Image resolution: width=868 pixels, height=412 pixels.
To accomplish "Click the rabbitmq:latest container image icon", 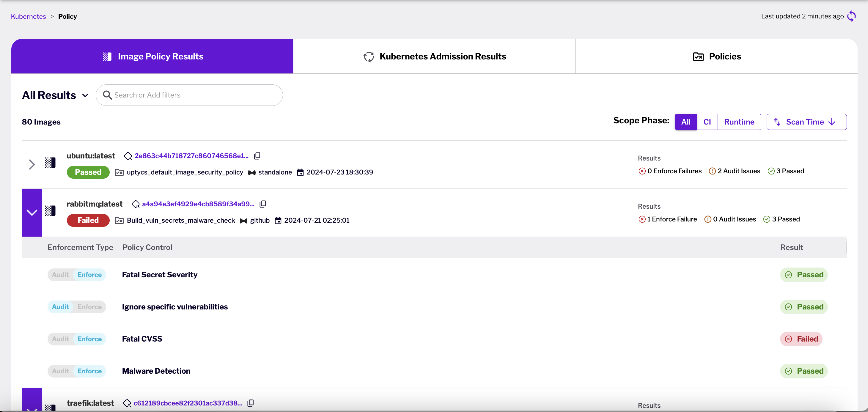I will [x=50, y=211].
